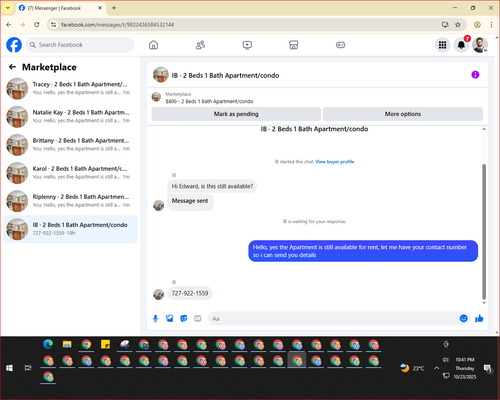500x400 pixels.
Task: Go back in browser history
Action: (x=9, y=24)
